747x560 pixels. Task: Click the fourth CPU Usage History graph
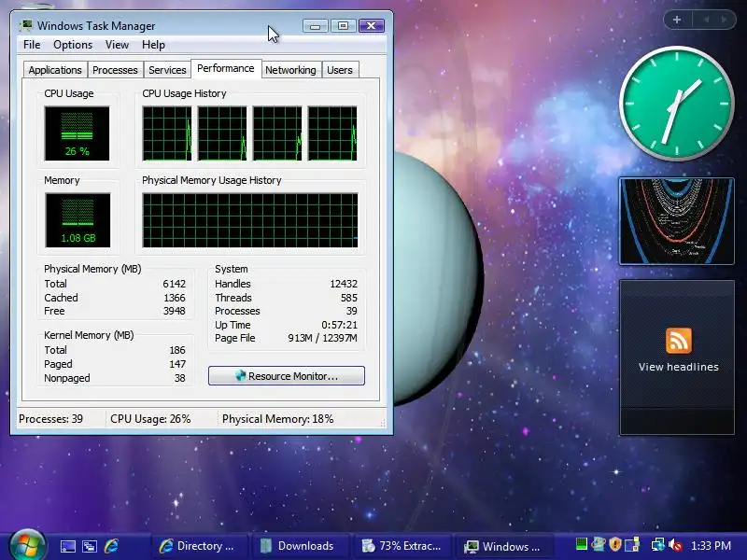pyautogui.click(x=332, y=133)
